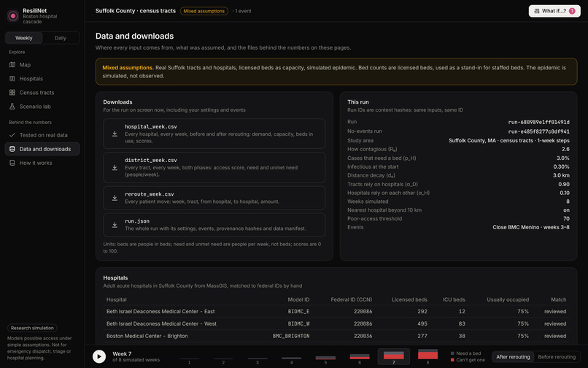This screenshot has height=368, width=588.
Task: Click the Distance decay value 3.0 km
Action: coord(561,175)
